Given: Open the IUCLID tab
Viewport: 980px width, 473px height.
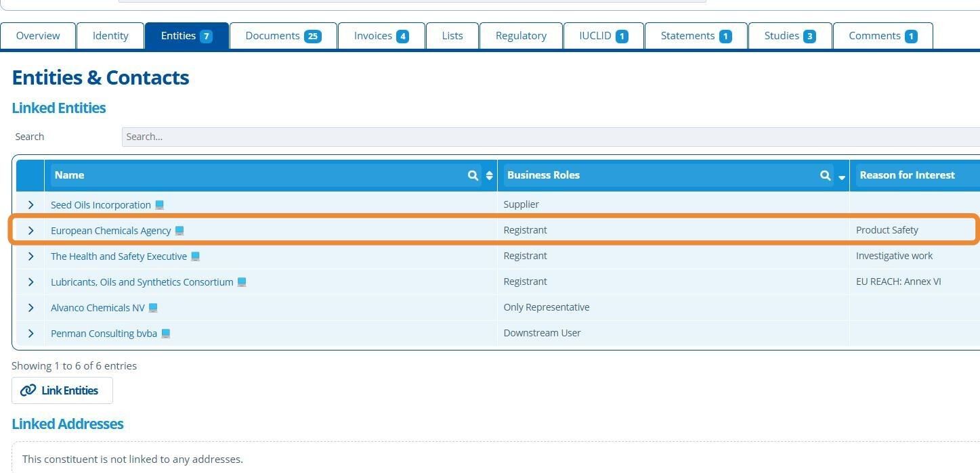Looking at the screenshot, I should point(603,36).
